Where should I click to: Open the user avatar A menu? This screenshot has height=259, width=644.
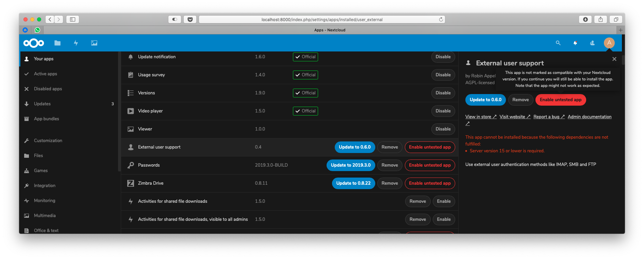(x=609, y=43)
